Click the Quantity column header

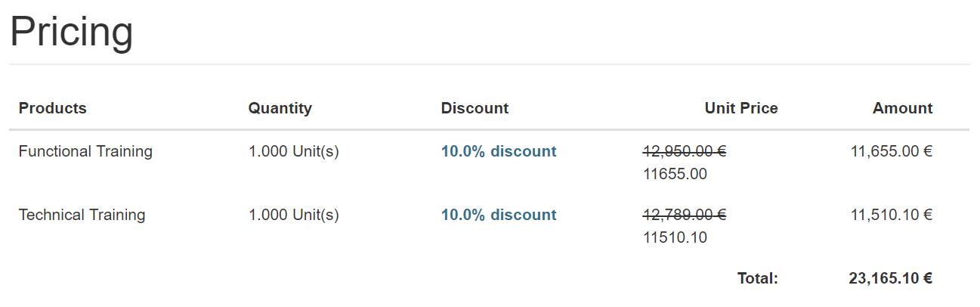coord(280,108)
